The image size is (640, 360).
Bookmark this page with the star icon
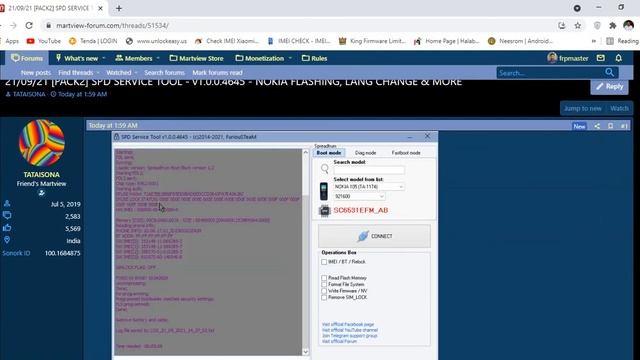578,25
